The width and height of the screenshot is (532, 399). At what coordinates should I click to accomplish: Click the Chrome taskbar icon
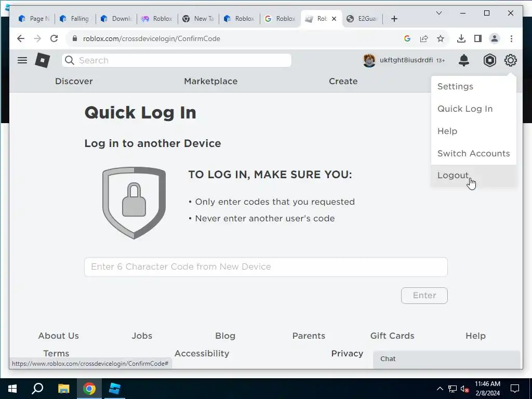[x=89, y=389]
